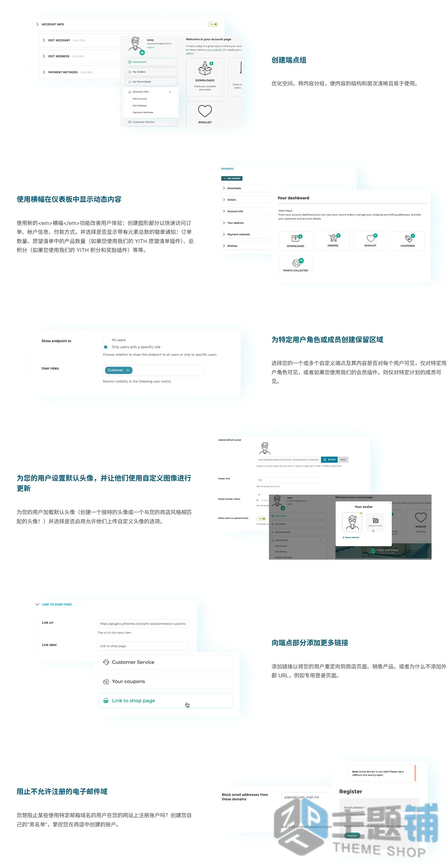Expand the ACCOUNT INFO group chevron
Screen dimensions: 448x868
37,24
